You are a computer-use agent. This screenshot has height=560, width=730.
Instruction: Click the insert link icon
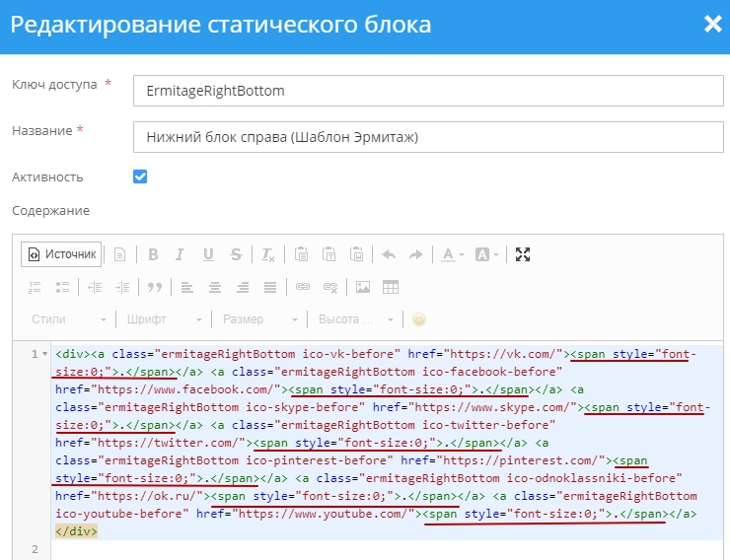[303, 288]
